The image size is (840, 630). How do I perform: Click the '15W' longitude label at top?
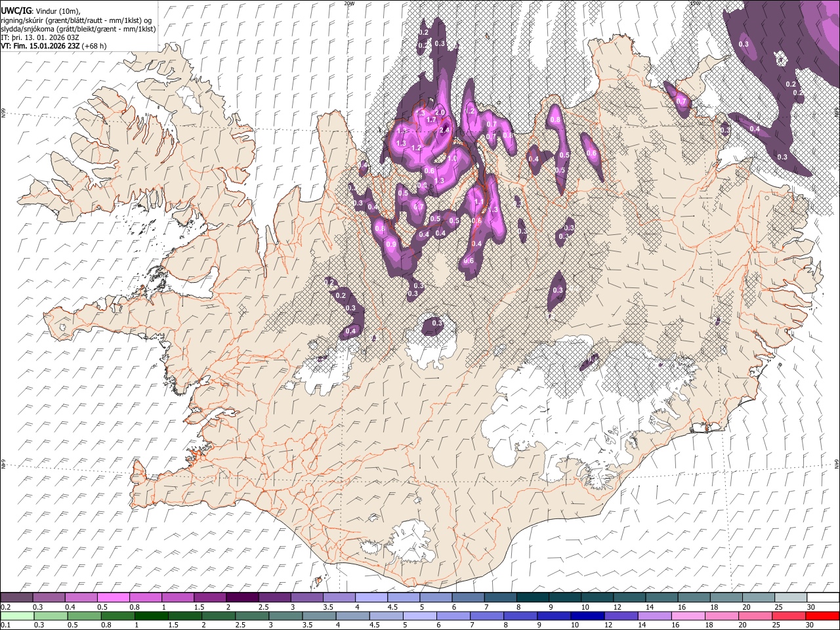coord(696,3)
